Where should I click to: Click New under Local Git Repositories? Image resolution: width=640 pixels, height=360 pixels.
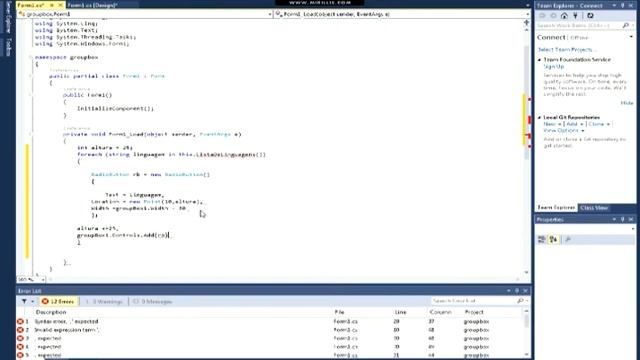pyautogui.click(x=552, y=124)
